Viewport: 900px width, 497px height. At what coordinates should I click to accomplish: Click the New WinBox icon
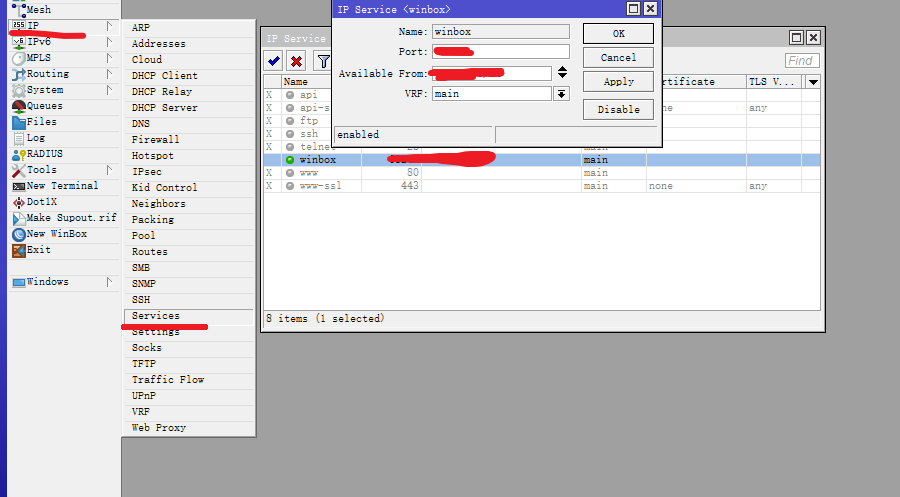(x=18, y=234)
